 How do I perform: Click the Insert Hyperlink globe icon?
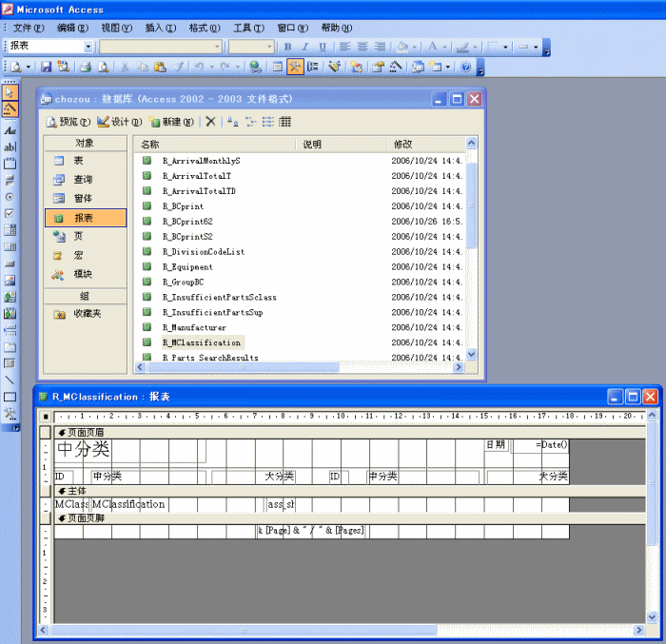point(255,67)
